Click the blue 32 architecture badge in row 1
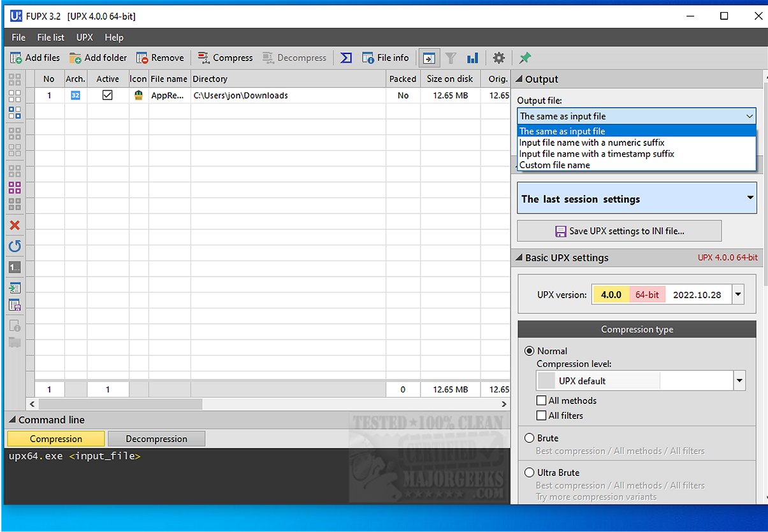768x532 pixels. point(75,96)
